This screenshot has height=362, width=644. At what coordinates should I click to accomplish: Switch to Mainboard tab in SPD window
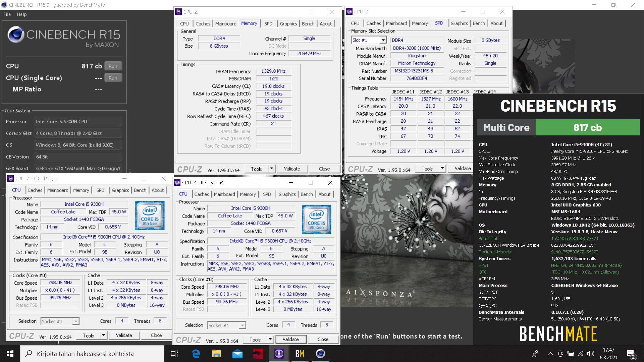pos(396,23)
